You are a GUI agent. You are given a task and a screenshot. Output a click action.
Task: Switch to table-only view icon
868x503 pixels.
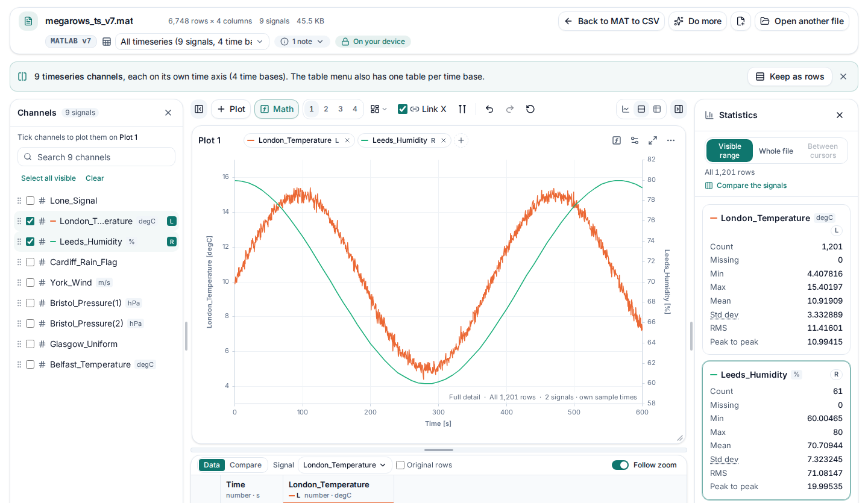coord(657,109)
